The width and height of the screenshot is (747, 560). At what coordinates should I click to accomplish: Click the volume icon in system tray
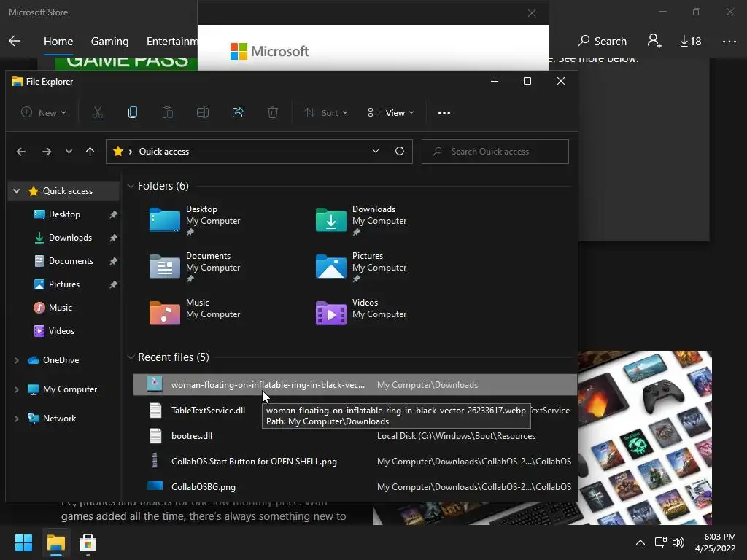[678, 542]
